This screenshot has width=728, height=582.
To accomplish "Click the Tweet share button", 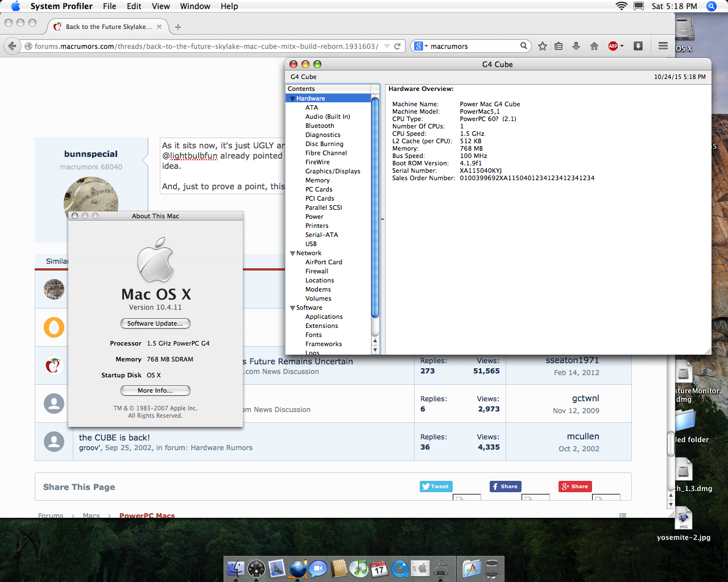I will click(x=436, y=487).
